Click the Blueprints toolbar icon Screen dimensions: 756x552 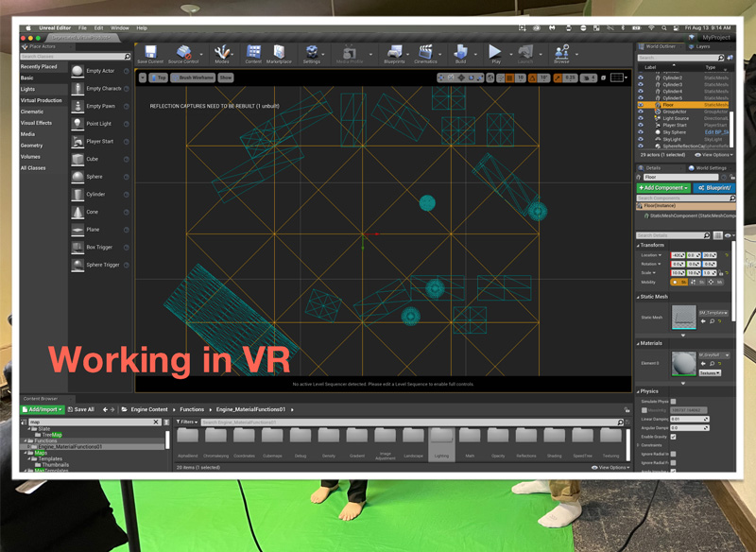coord(394,54)
